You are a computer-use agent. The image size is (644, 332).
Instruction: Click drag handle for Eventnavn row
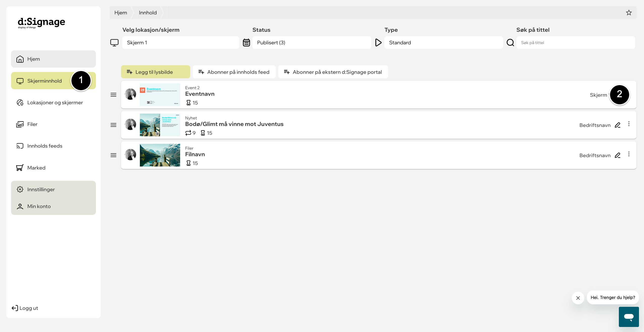(x=113, y=95)
